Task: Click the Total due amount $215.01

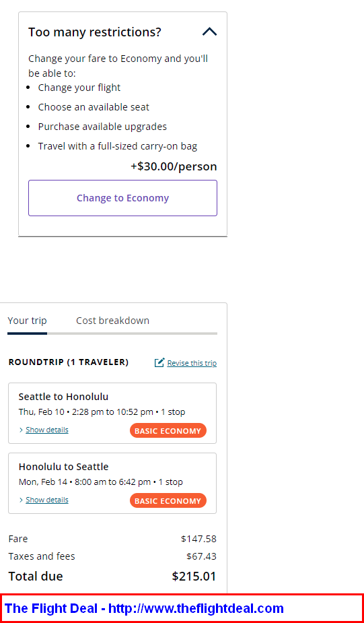Action: pyautogui.click(x=194, y=576)
